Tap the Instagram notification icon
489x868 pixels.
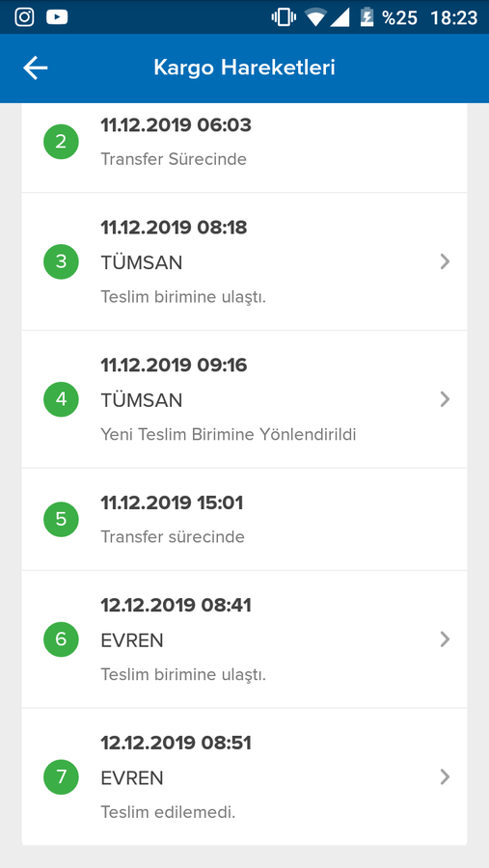click(x=24, y=17)
